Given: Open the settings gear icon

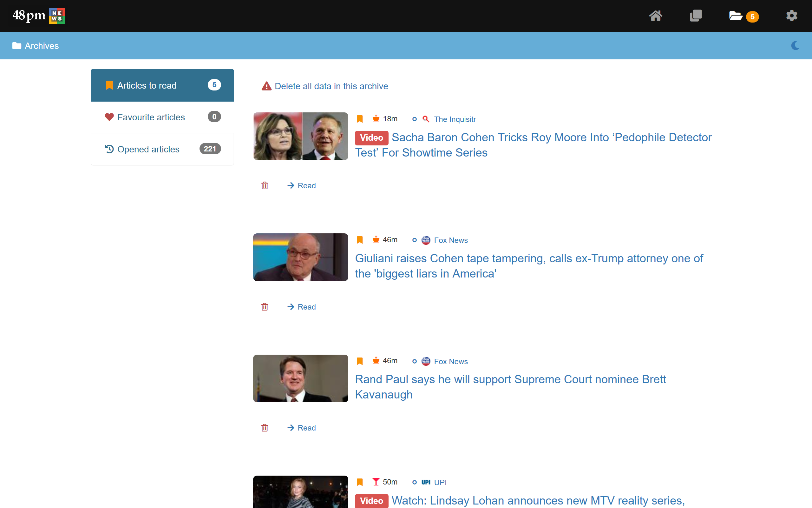Looking at the screenshot, I should [x=791, y=16].
